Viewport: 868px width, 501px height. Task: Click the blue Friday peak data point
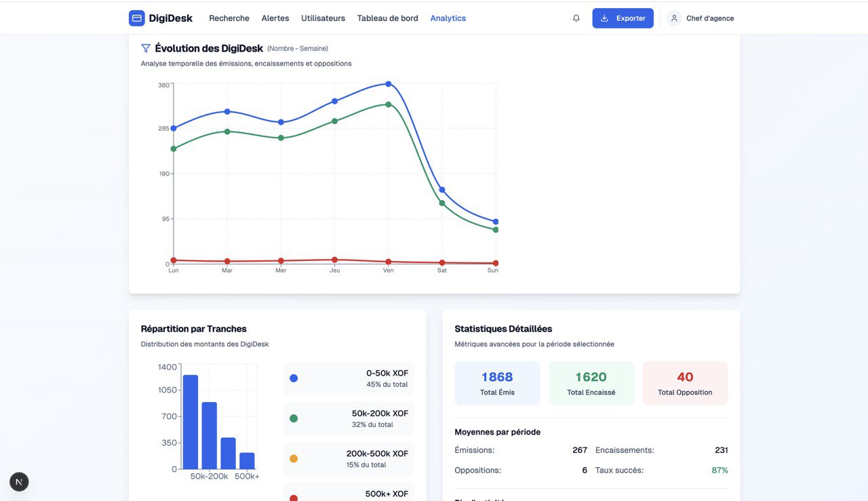[x=389, y=84]
